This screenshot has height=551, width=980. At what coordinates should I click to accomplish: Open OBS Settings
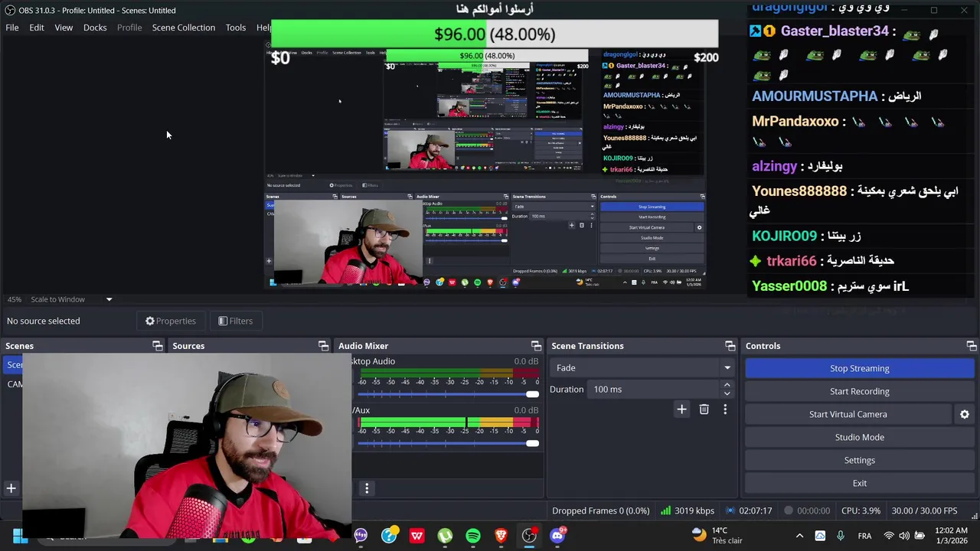click(x=859, y=460)
